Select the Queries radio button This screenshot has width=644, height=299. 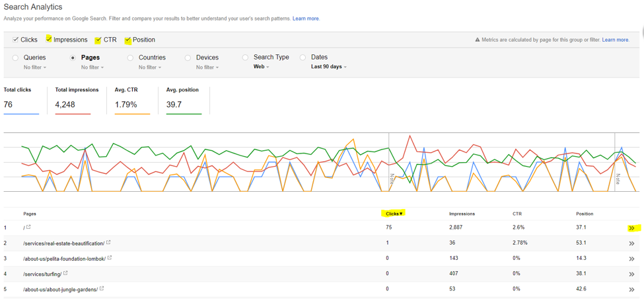point(15,58)
